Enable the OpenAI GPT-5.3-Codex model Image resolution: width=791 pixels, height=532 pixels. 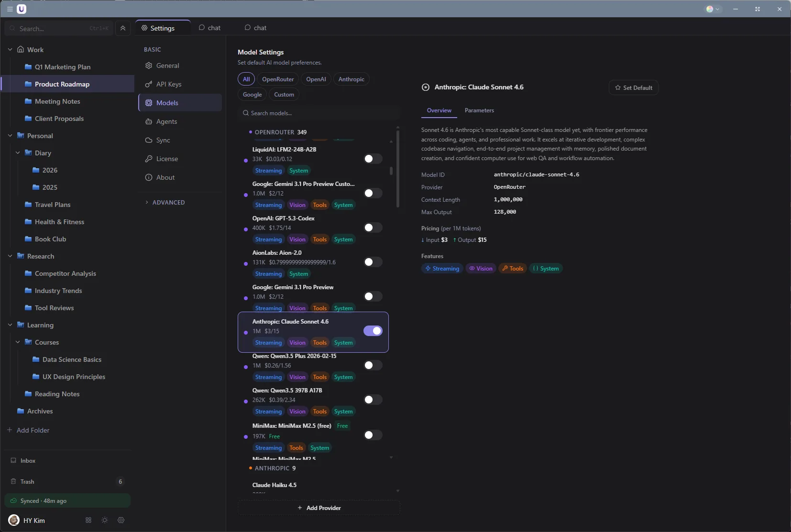pos(372,228)
